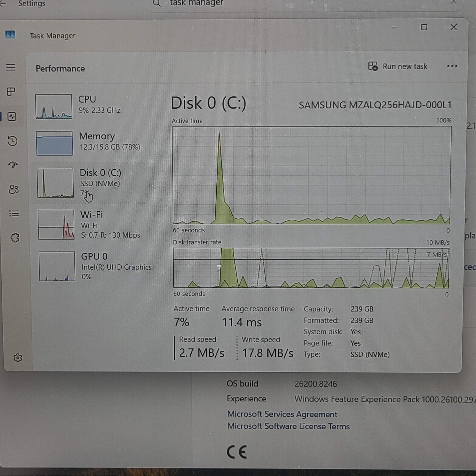
Task: Close the Task Manager window
Action: pos(453,27)
